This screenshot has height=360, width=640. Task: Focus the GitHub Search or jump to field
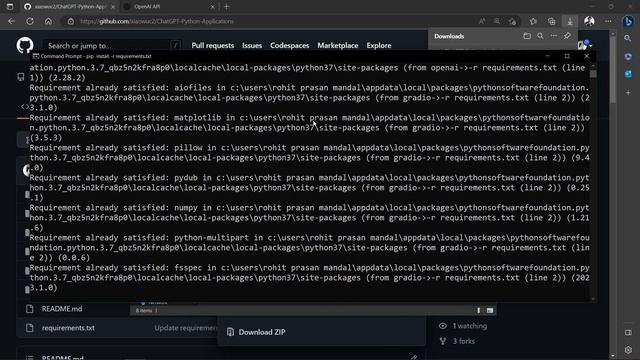pyautogui.click(x=112, y=45)
